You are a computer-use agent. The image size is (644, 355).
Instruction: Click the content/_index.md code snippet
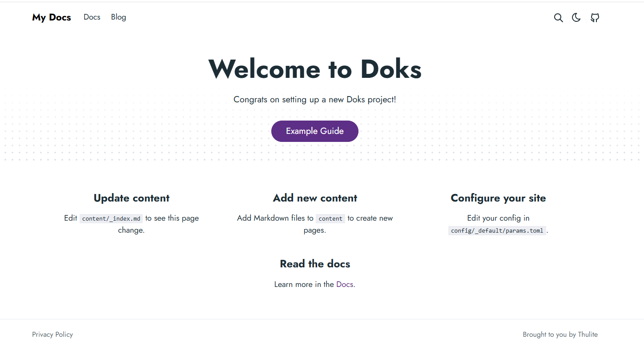(x=111, y=218)
